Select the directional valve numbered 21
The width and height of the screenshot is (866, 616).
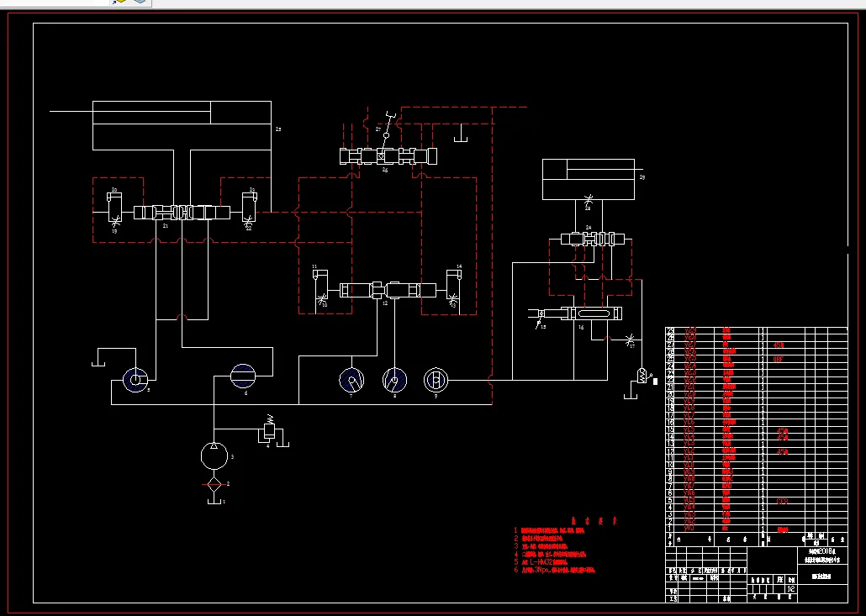point(182,213)
